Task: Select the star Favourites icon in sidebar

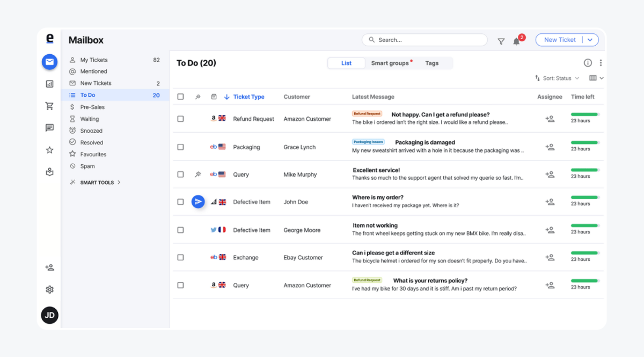Action: click(49, 150)
